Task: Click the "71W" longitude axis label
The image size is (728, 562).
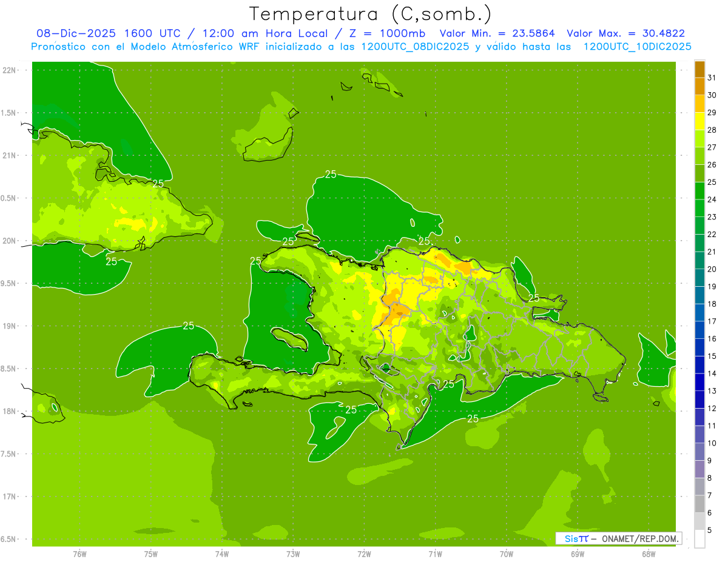Action: [x=435, y=554]
